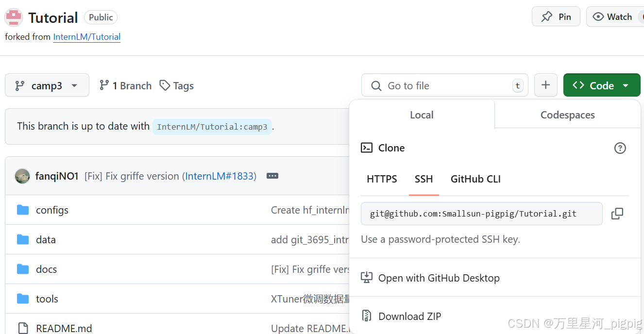The height and width of the screenshot is (334, 644).
Task: Click the SSH clone URL text field
Action: click(x=481, y=214)
